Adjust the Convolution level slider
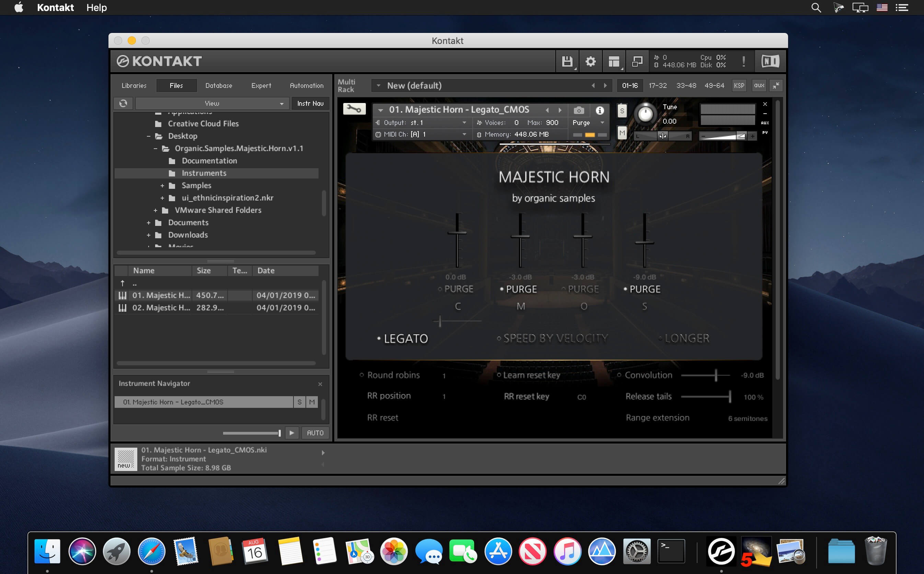Image resolution: width=924 pixels, height=574 pixels. pyautogui.click(x=705, y=376)
